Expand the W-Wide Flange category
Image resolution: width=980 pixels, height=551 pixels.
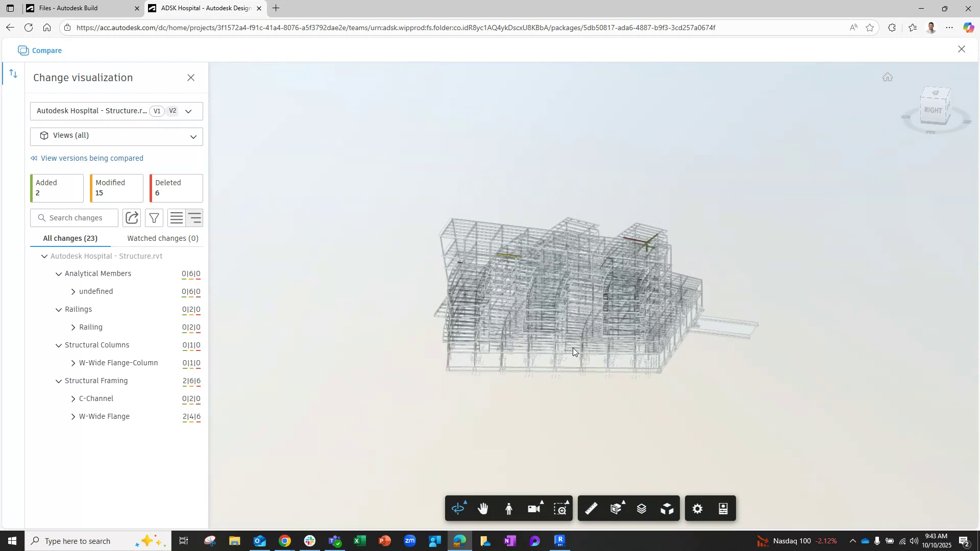pos(73,417)
